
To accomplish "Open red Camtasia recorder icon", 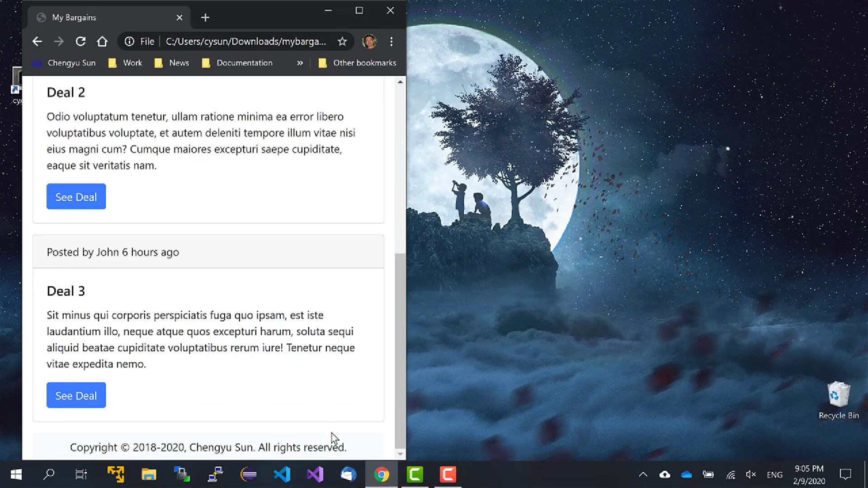I will [448, 474].
